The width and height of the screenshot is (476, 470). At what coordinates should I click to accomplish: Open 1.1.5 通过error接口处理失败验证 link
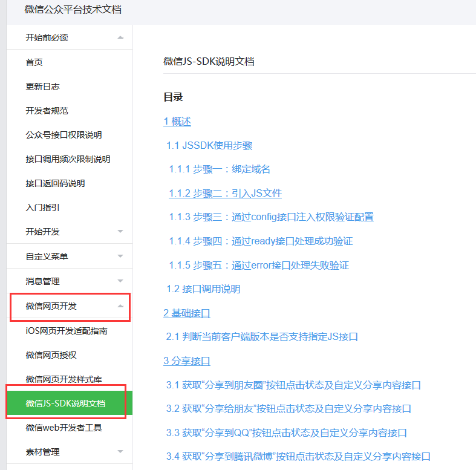tap(259, 265)
